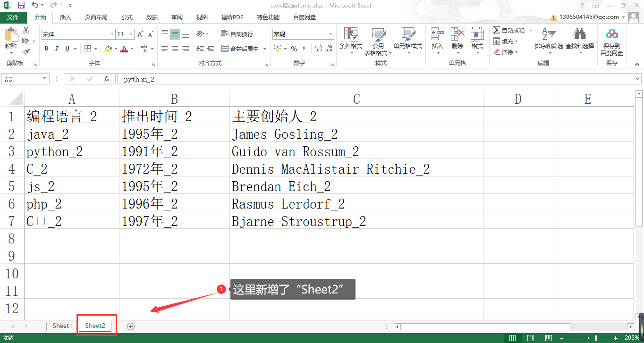This screenshot has height=343, width=644.
Task: Open the font name dropdown showing 宋体
Action: pyautogui.click(x=112, y=34)
